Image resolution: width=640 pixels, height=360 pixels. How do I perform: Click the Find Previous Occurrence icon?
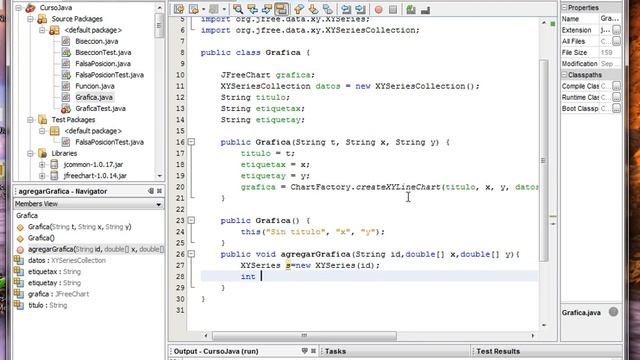pos(252,9)
